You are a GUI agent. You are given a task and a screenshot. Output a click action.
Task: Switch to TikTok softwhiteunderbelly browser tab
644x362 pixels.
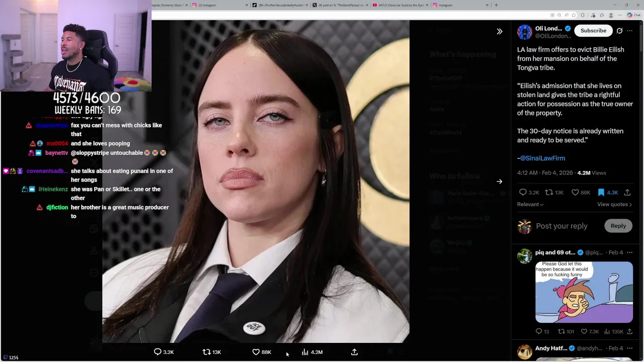click(279, 5)
